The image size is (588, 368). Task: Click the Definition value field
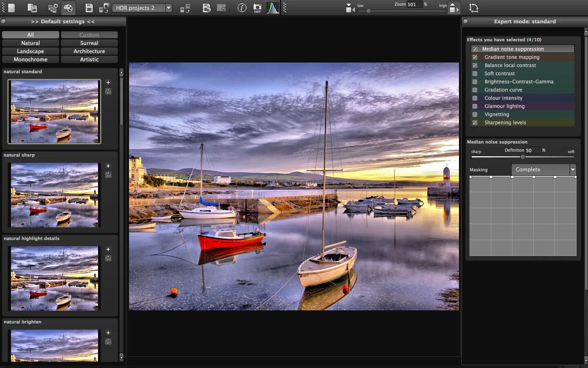pos(532,150)
